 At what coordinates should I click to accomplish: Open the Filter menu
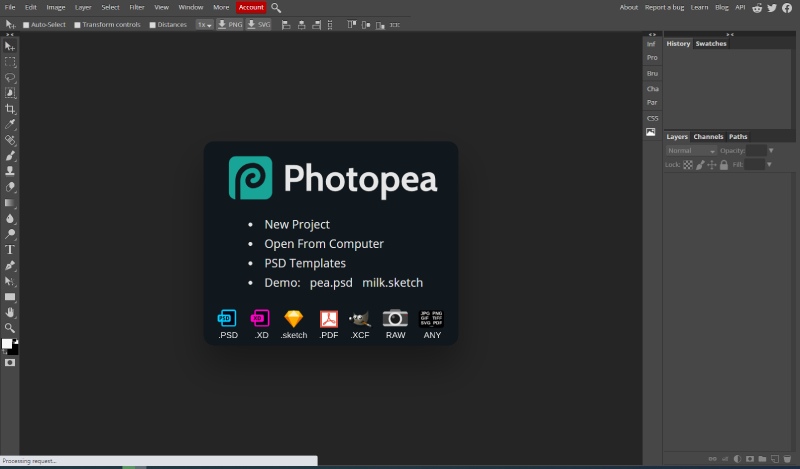137,8
